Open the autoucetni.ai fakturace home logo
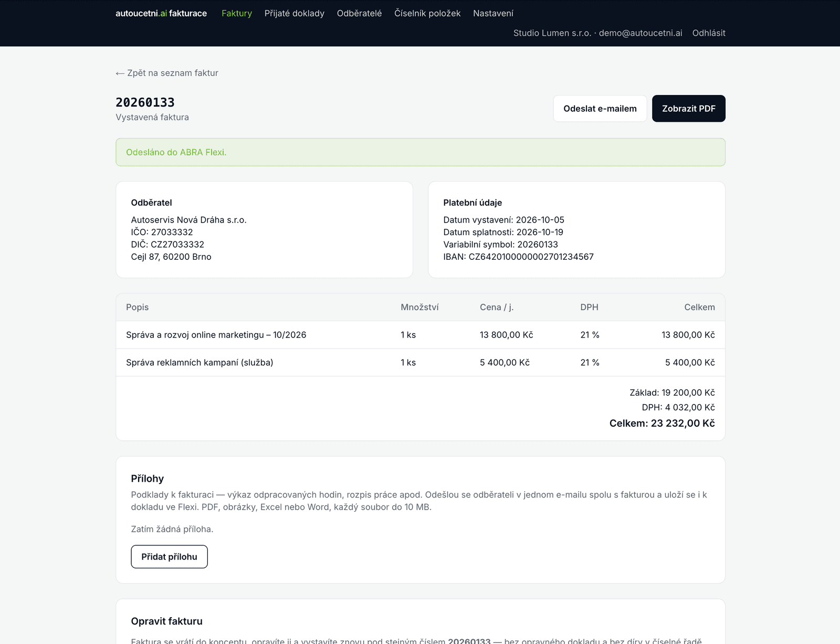 [161, 13]
